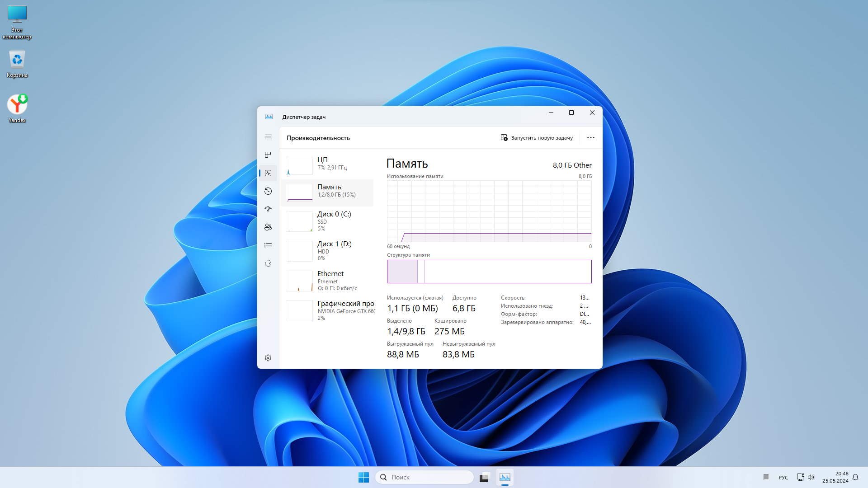Select the Performance page icon in sidebar
Image resolution: width=868 pixels, height=488 pixels.
[268, 173]
